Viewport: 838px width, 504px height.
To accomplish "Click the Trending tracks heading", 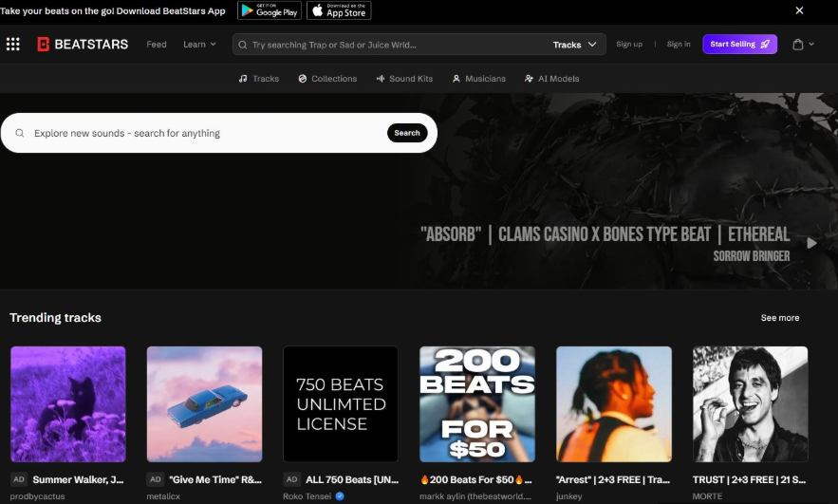I will [x=56, y=318].
